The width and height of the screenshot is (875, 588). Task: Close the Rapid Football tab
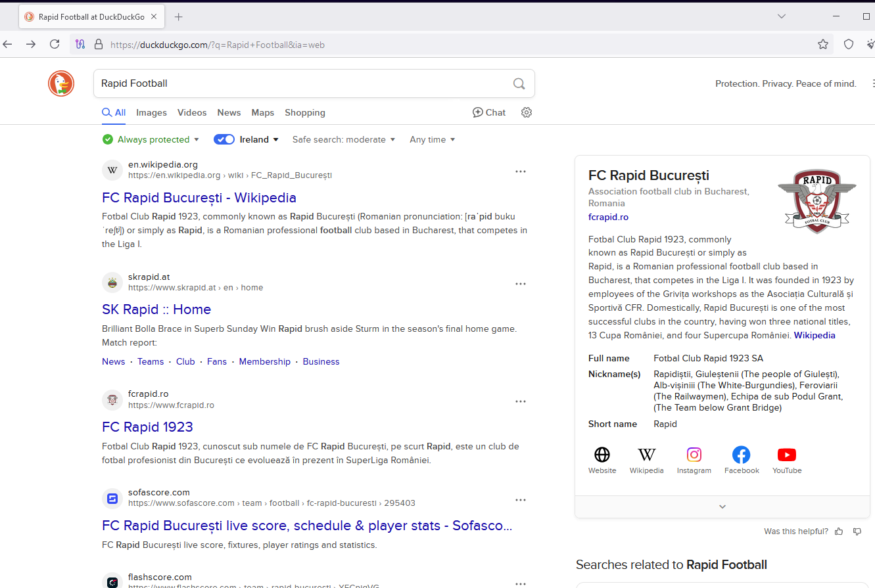pyautogui.click(x=154, y=17)
